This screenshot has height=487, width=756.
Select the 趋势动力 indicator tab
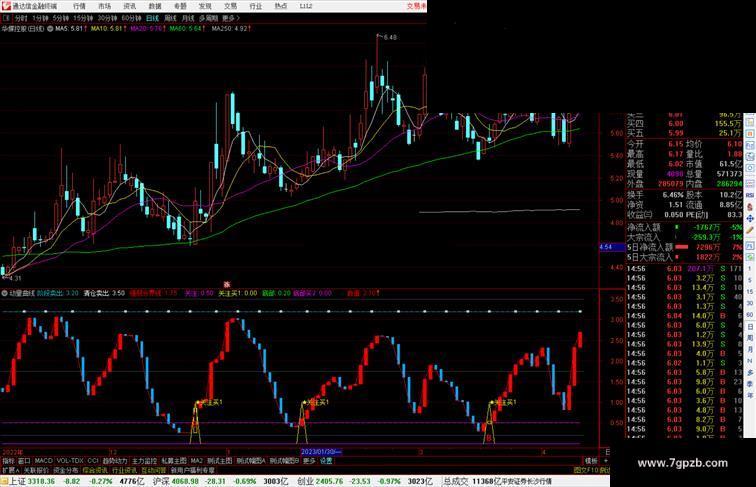point(115,460)
